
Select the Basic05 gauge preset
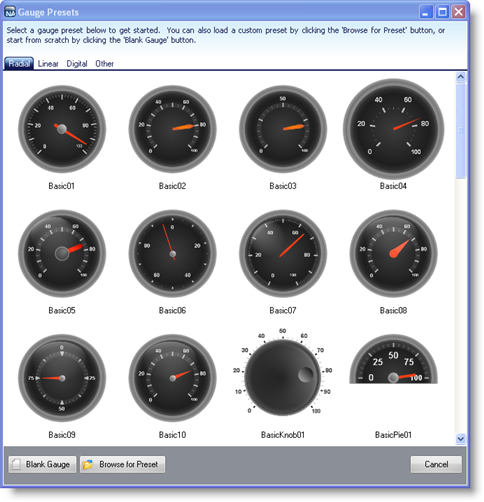click(x=62, y=253)
